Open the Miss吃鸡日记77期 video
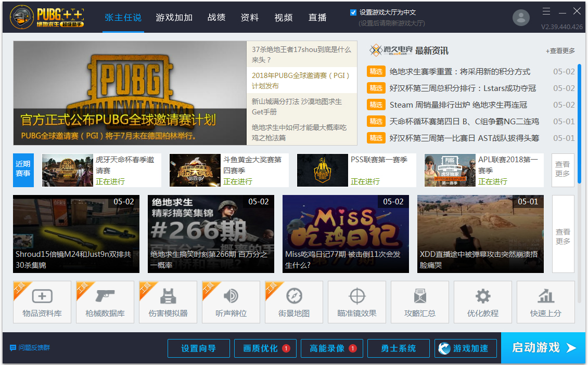Viewport: 588px width, 365px height. (346, 234)
